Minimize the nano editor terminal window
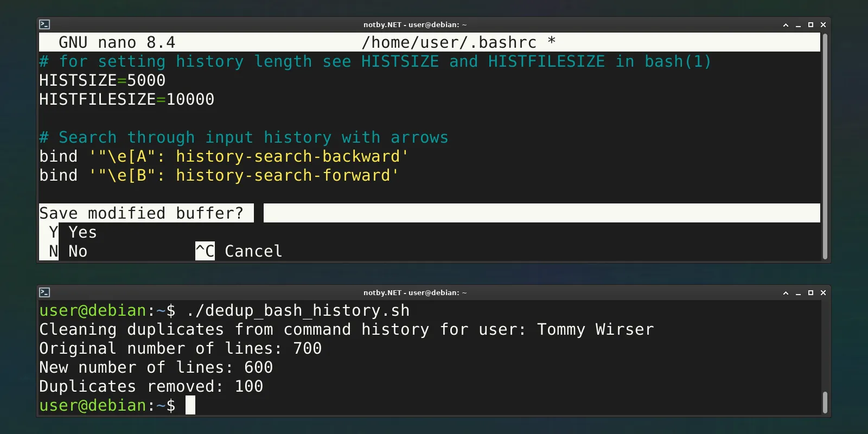868x434 pixels. [x=798, y=25]
